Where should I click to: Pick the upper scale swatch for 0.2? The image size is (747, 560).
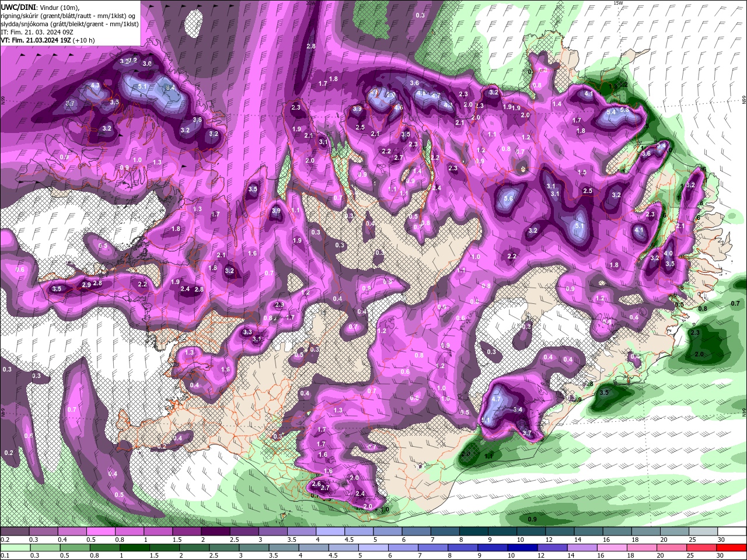coord(15,531)
